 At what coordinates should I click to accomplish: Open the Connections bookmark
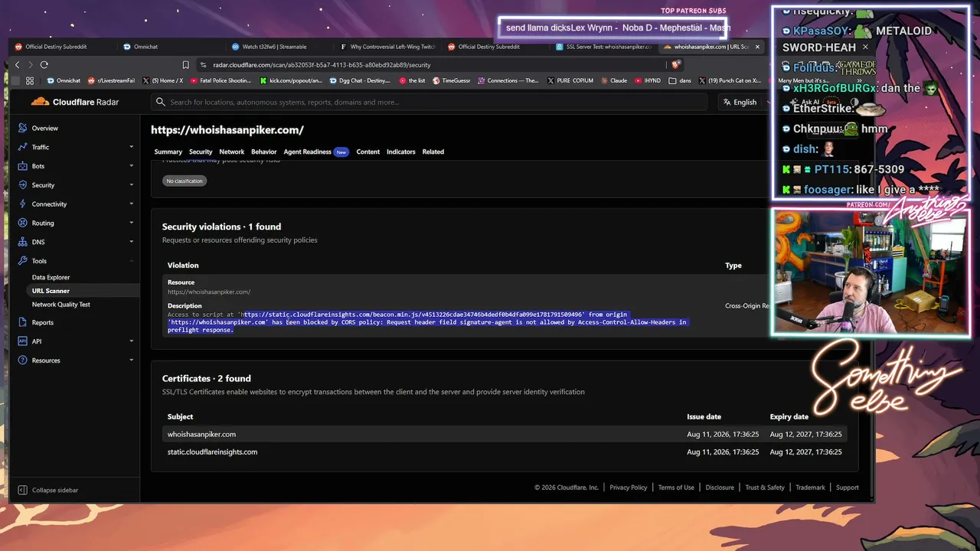pos(508,80)
